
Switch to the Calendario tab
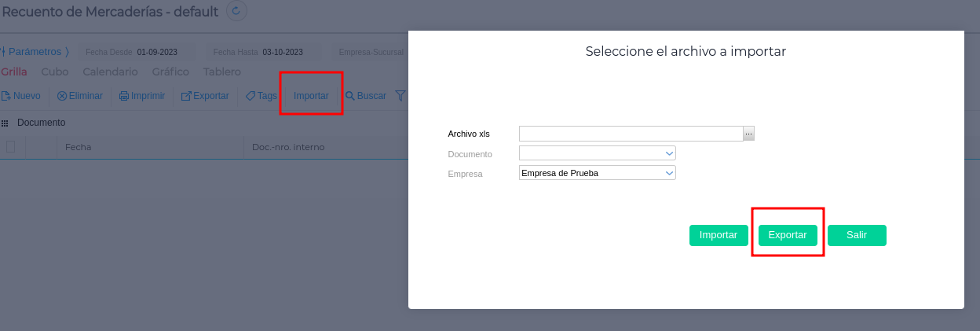pos(110,72)
